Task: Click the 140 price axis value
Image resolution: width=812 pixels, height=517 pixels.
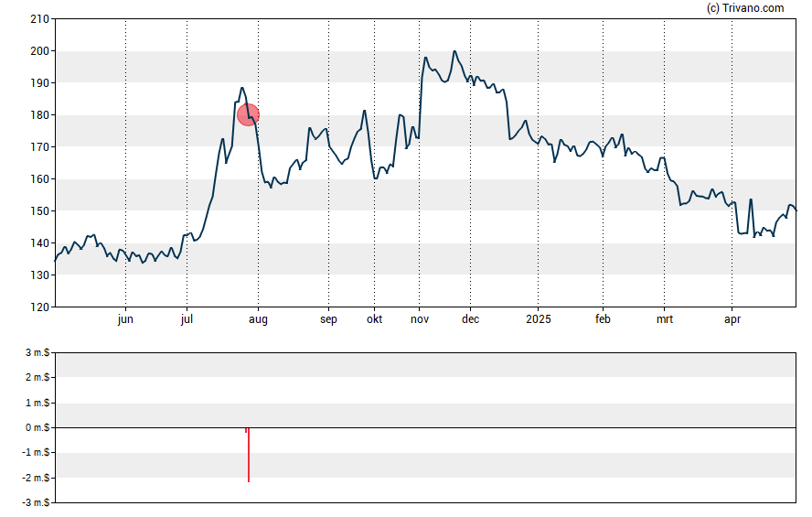Action: tap(40, 243)
